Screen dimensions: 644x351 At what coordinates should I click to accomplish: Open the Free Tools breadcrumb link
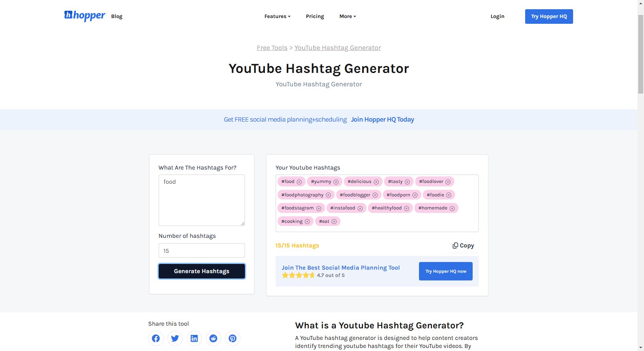pos(272,48)
